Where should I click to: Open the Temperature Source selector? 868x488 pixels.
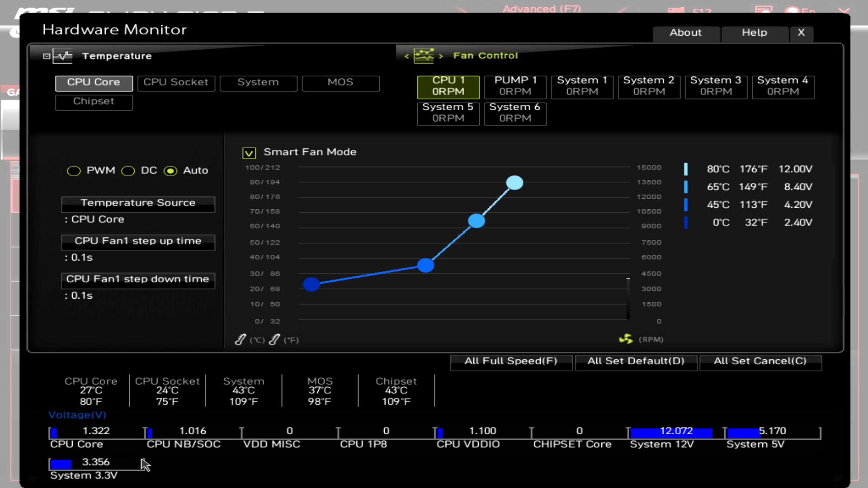coord(138,203)
